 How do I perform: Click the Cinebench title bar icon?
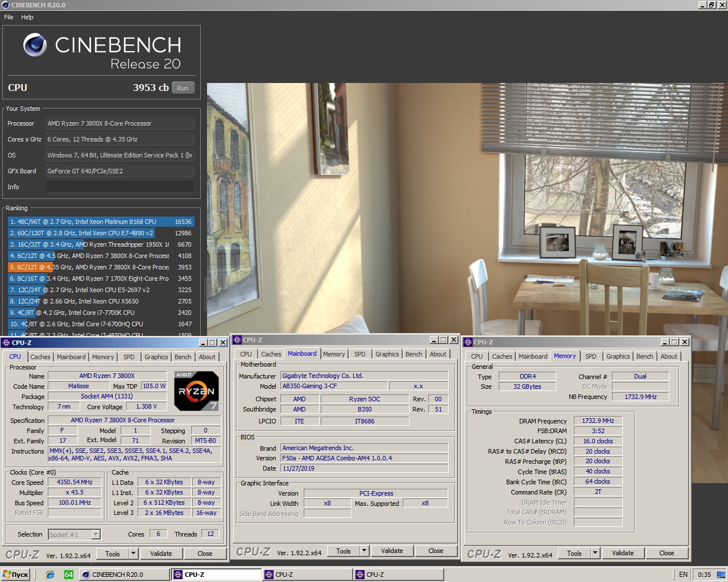6,5
